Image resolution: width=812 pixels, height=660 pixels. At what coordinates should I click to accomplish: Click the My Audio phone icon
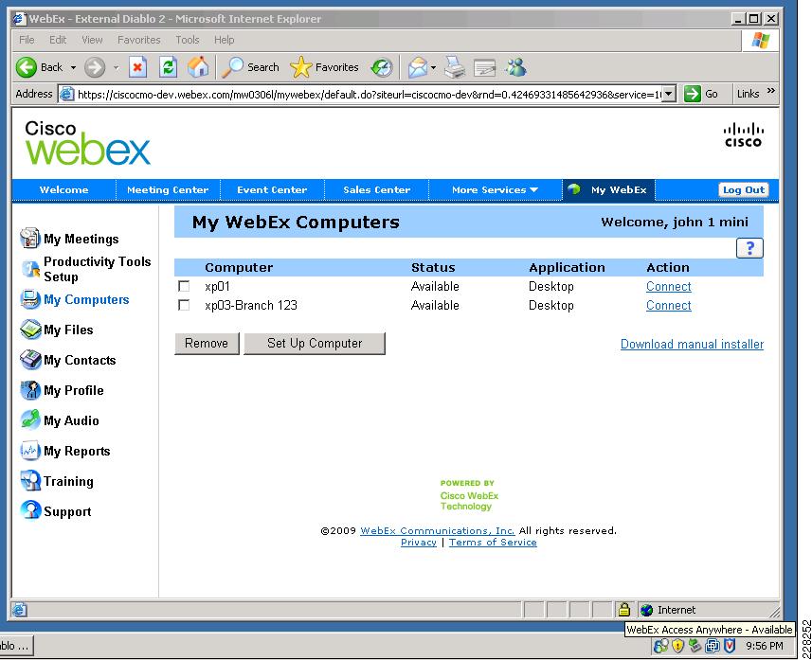coord(30,419)
